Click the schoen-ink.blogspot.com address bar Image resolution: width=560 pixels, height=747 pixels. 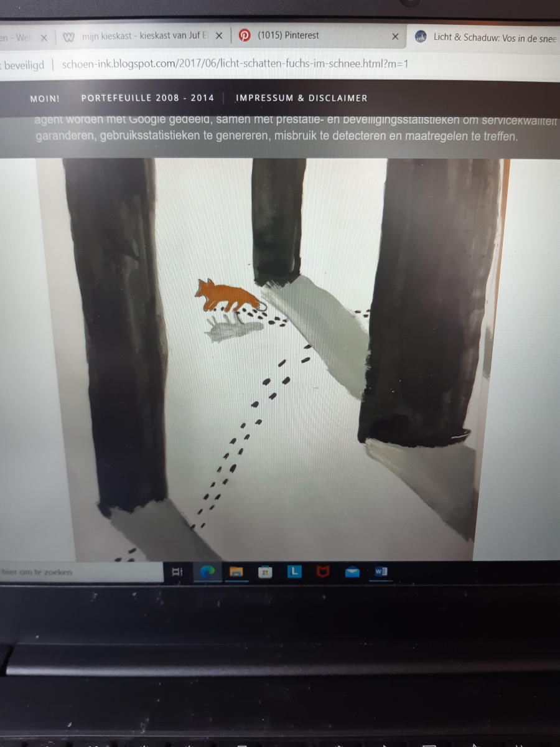235,63
